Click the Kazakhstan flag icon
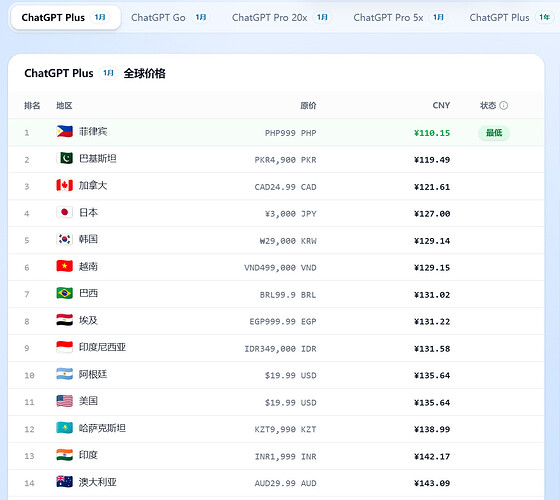This screenshot has height=500, width=560. pos(65,428)
